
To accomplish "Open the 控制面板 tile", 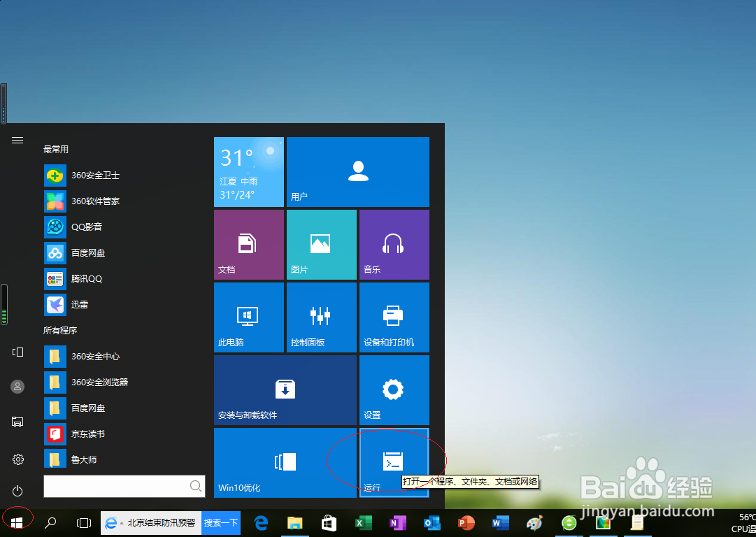I will pos(321,317).
